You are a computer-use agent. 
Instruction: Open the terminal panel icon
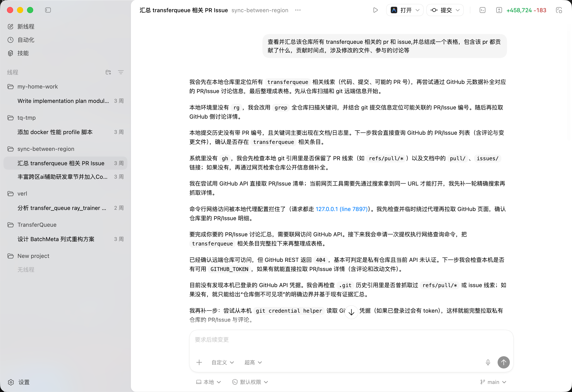point(482,10)
